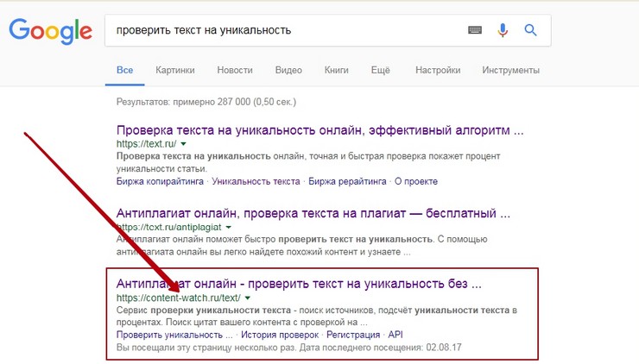
Task: Click the 'Результатов: примерно 287 000' text
Action: click(206, 102)
